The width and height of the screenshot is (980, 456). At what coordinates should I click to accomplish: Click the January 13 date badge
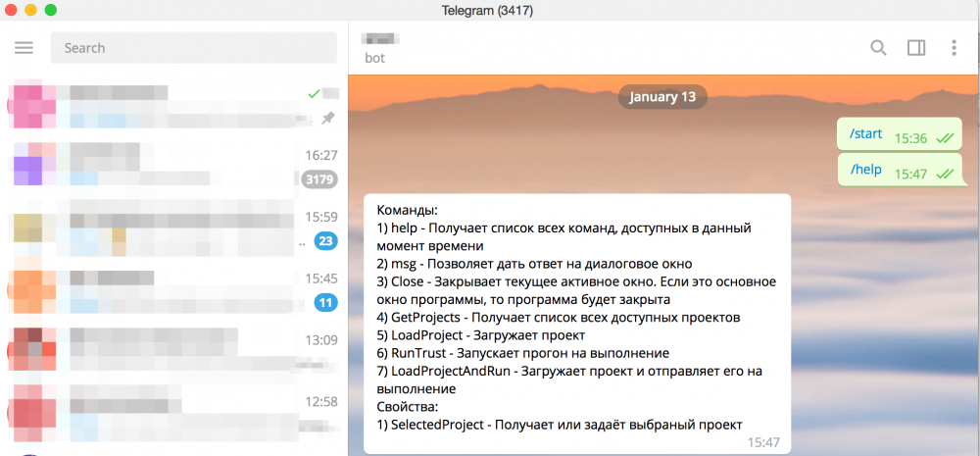pyautogui.click(x=662, y=97)
